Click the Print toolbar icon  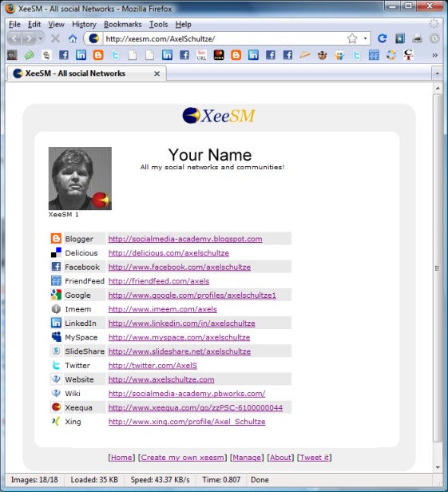point(417,38)
